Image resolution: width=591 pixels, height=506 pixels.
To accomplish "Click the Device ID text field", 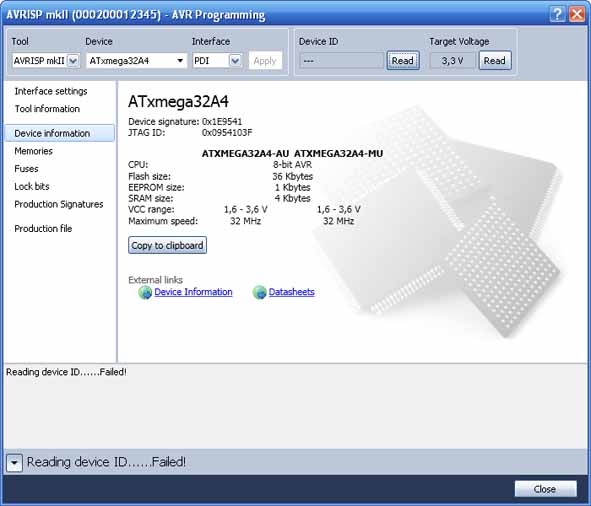I will 341,61.
